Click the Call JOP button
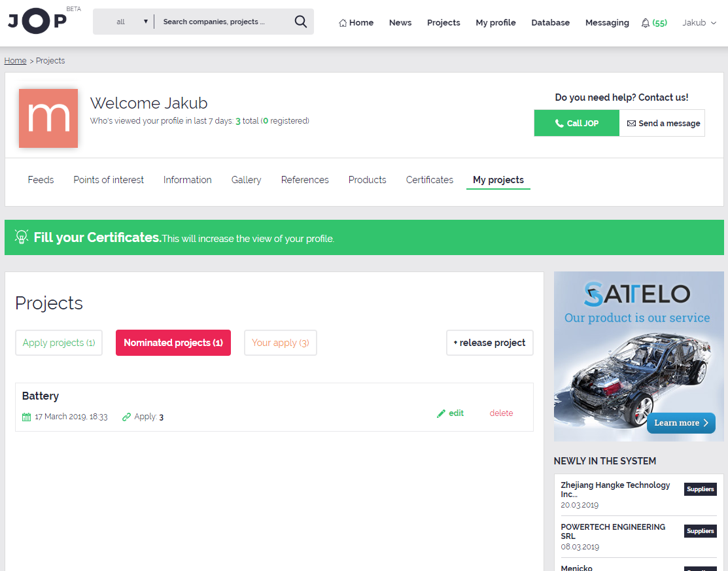This screenshot has width=728, height=571. (x=577, y=123)
